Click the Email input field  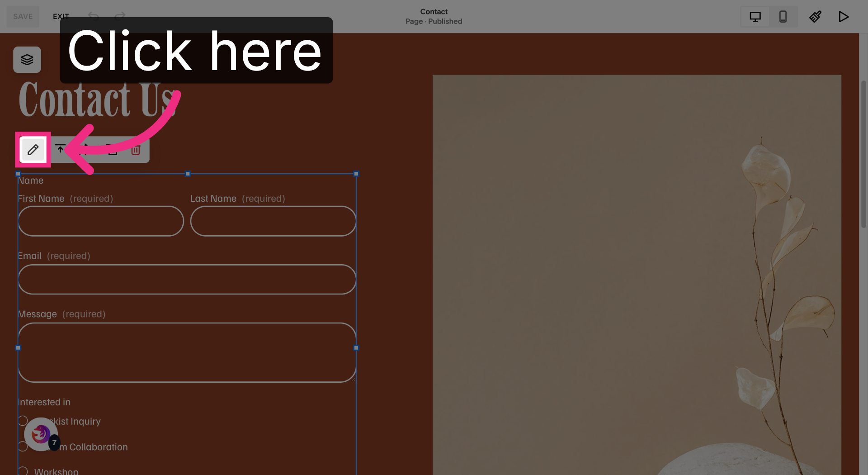187,280
